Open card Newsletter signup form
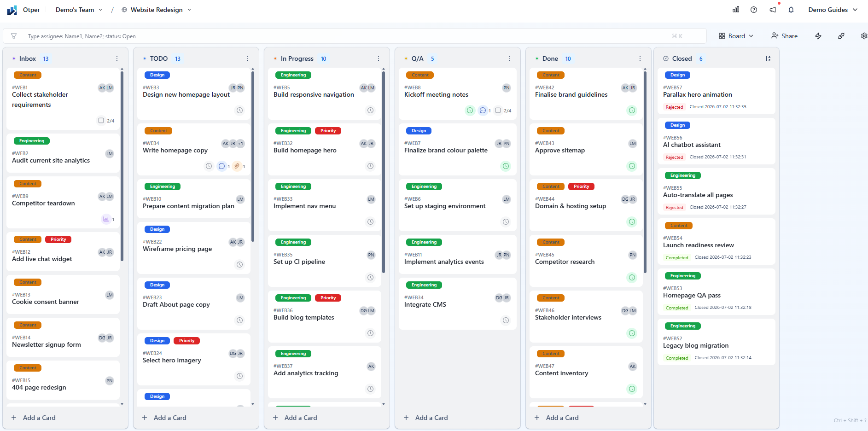This screenshot has height=431, width=868. tap(63, 338)
